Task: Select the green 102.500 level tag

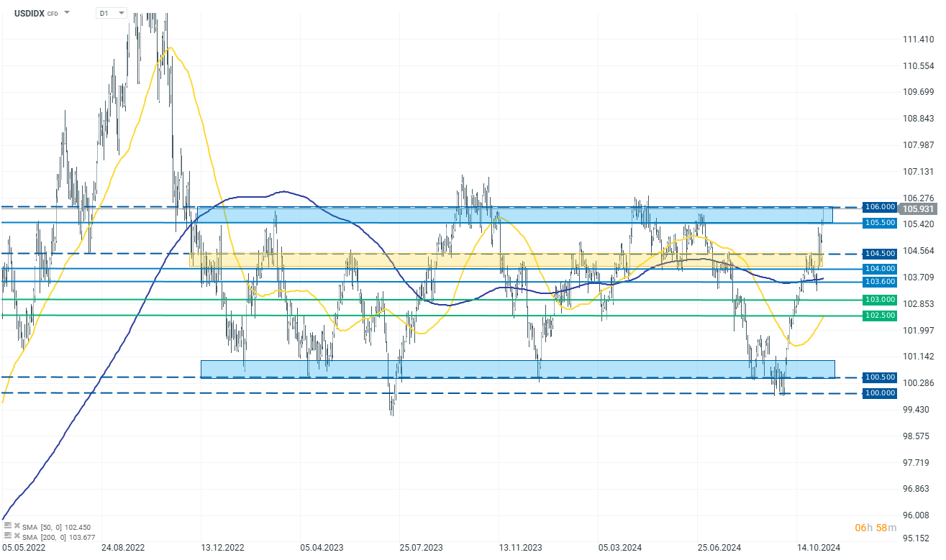Action: pyautogui.click(x=881, y=316)
